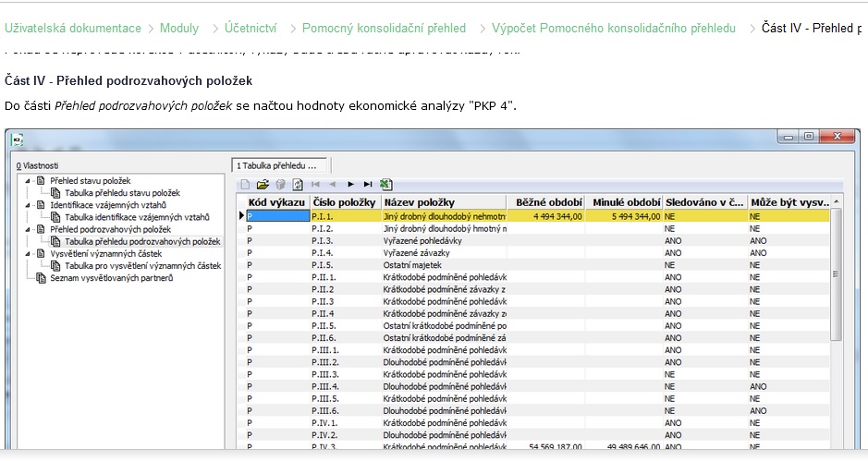Click document icon beside Identifikace vzájemných vztahů
This screenshot has height=461, width=868.
[41, 205]
